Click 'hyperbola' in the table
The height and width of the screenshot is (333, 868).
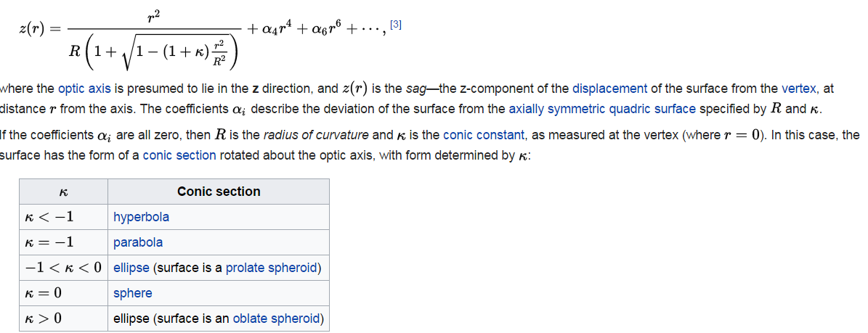pos(141,217)
